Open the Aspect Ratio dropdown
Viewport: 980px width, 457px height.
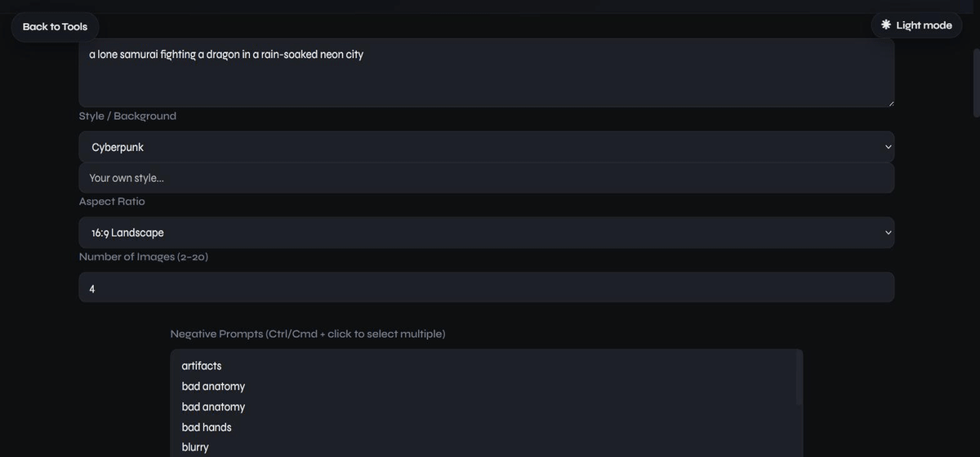487,233
